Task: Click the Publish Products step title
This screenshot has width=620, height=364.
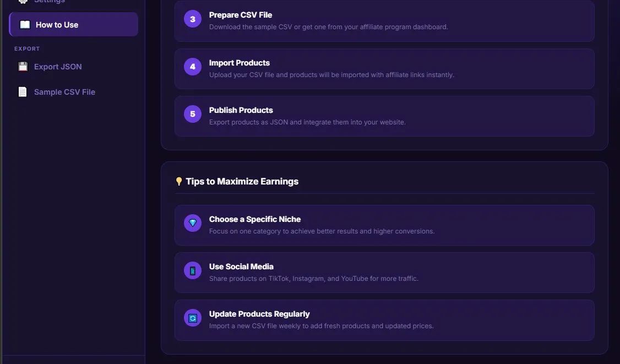Action: 241,110
